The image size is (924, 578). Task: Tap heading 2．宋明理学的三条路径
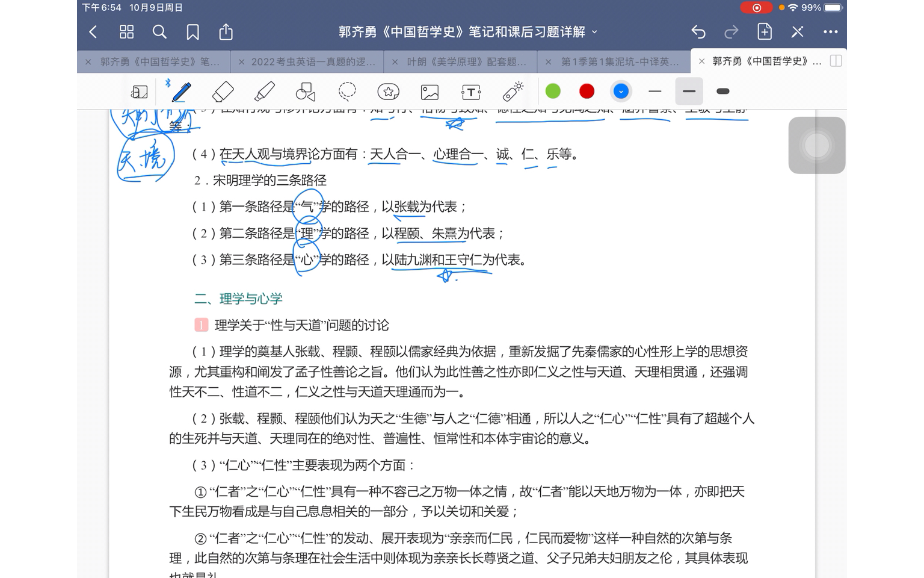click(260, 181)
